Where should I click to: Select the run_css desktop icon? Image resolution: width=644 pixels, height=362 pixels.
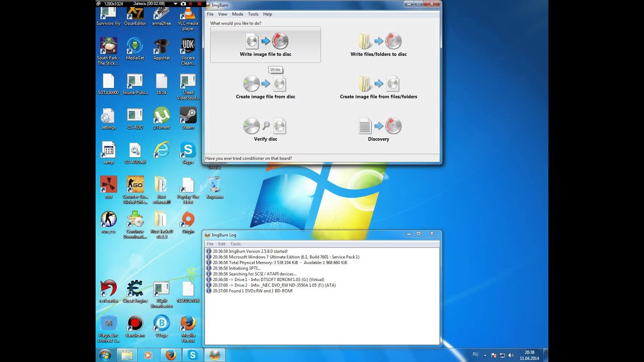pyautogui.click(x=109, y=222)
